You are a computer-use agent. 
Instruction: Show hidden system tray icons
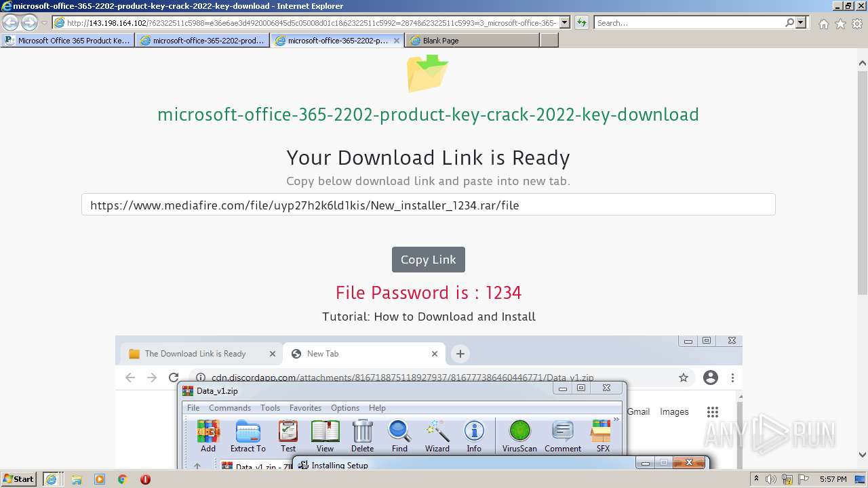click(x=756, y=479)
